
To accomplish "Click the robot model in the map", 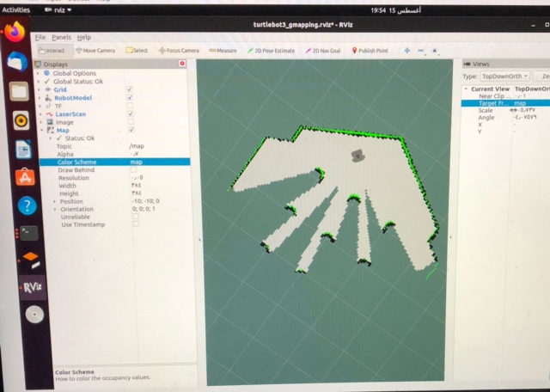I will pyautogui.click(x=357, y=156).
